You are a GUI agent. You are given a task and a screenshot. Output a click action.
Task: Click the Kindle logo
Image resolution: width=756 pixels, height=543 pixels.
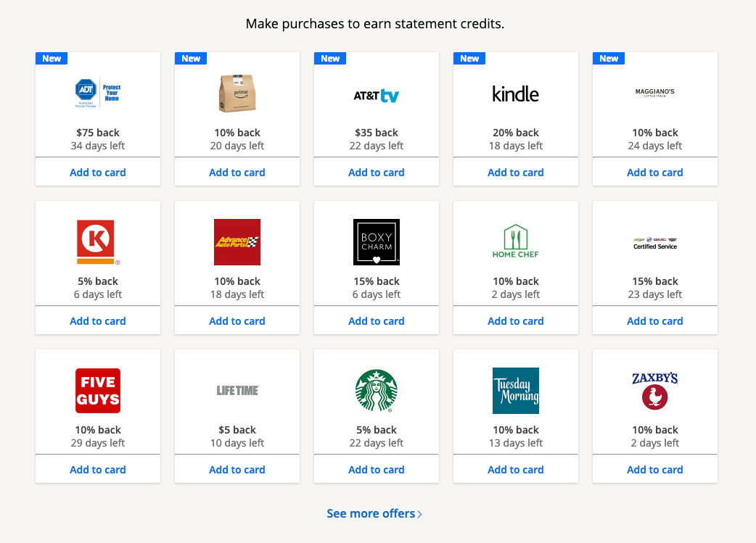point(516,94)
